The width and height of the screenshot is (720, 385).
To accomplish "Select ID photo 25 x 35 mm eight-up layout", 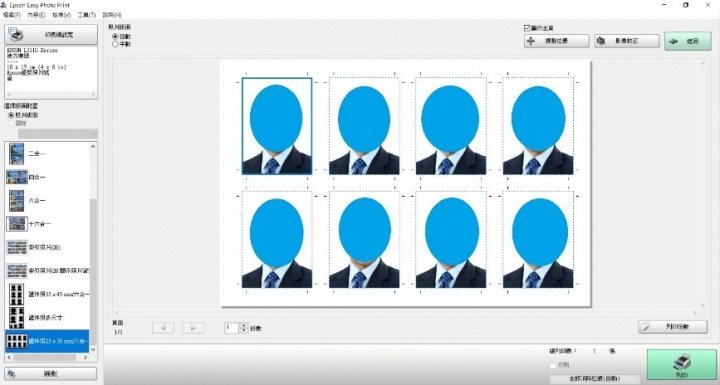I will tap(47, 341).
